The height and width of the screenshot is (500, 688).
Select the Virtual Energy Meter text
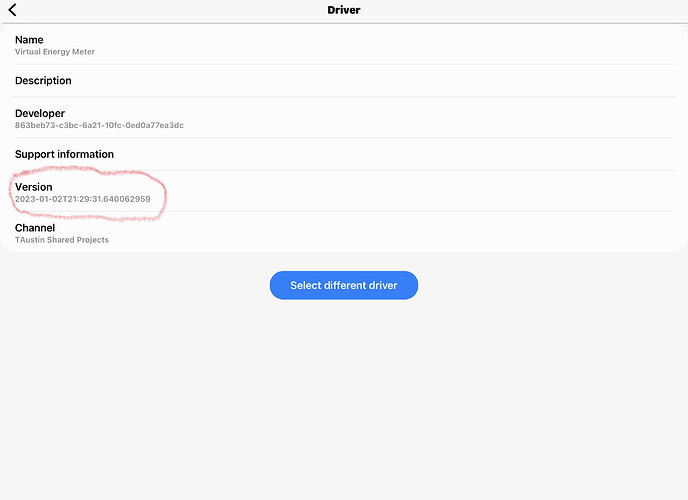click(x=55, y=52)
